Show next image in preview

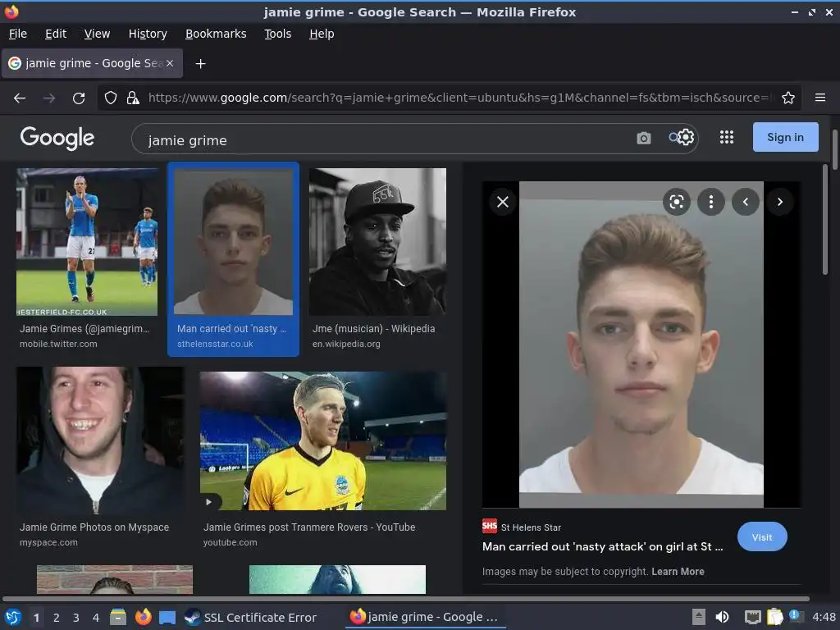780,202
